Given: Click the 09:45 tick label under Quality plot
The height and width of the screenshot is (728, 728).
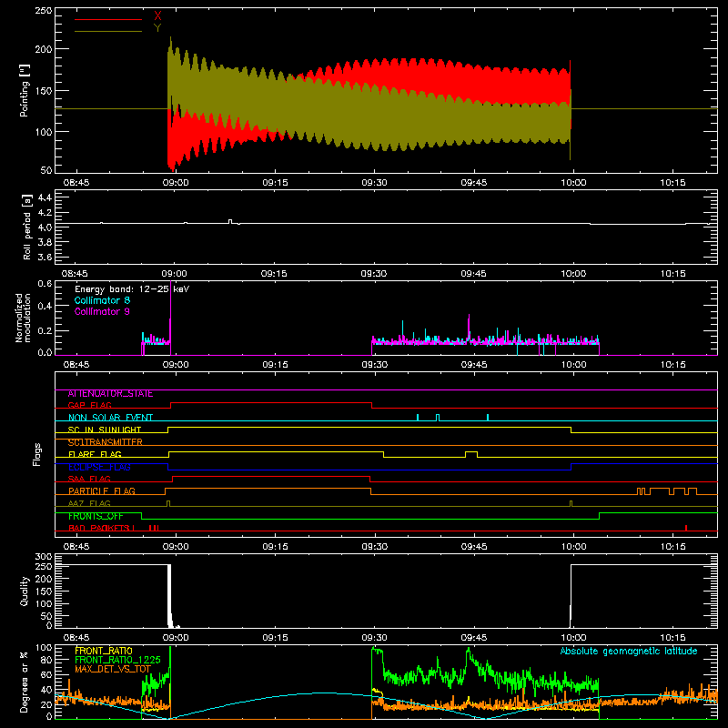Looking at the screenshot, I should click(x=473, y=638).
